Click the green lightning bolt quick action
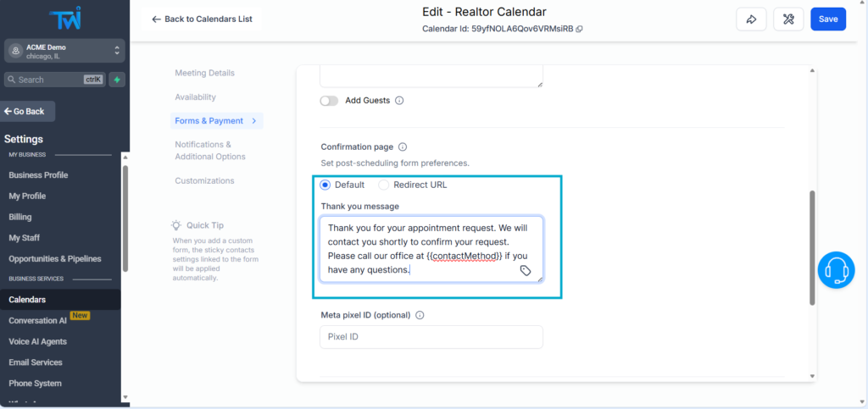 coord(117,80)
